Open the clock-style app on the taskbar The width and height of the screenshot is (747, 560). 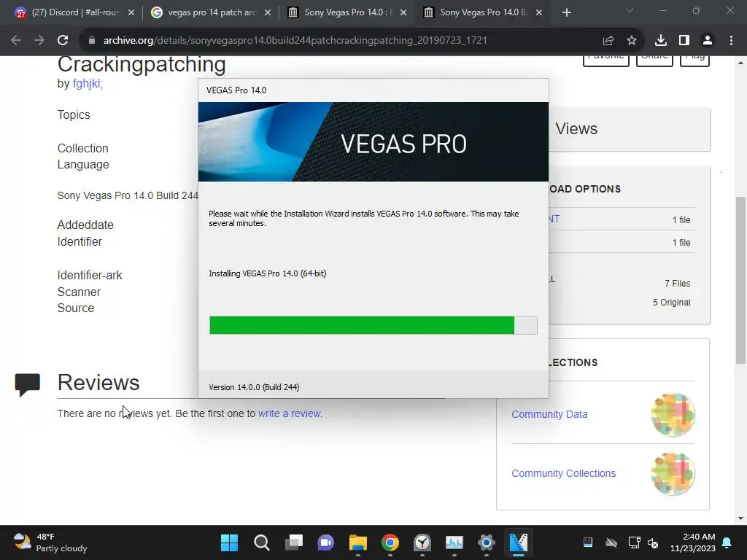pyautogui.click(x=422, y=542)
